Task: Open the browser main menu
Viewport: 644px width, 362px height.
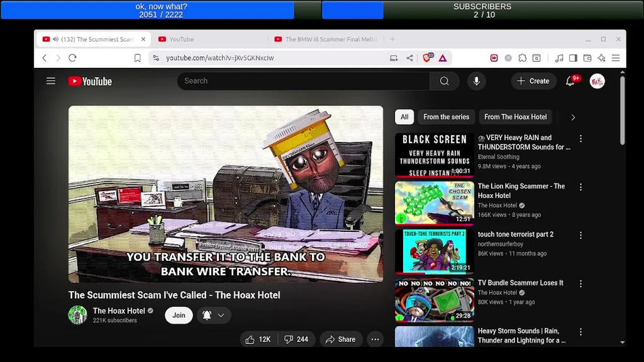Action: coord(615,58)
